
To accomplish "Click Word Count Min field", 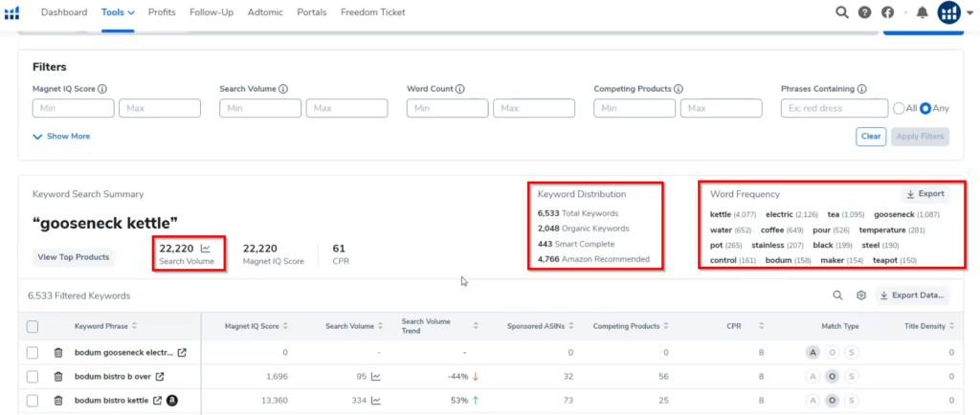I will 448,108.
